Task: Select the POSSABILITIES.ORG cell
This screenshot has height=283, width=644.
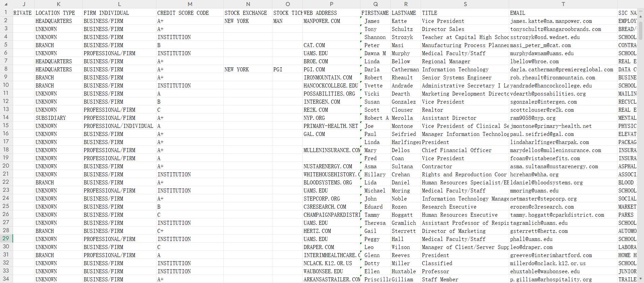Action: 331,93
